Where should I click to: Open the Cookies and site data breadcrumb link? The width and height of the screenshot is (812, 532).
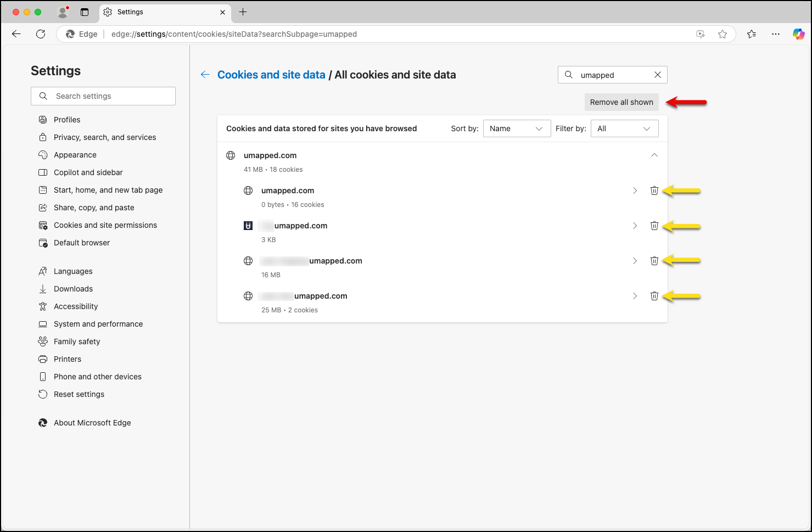(271, 75)
